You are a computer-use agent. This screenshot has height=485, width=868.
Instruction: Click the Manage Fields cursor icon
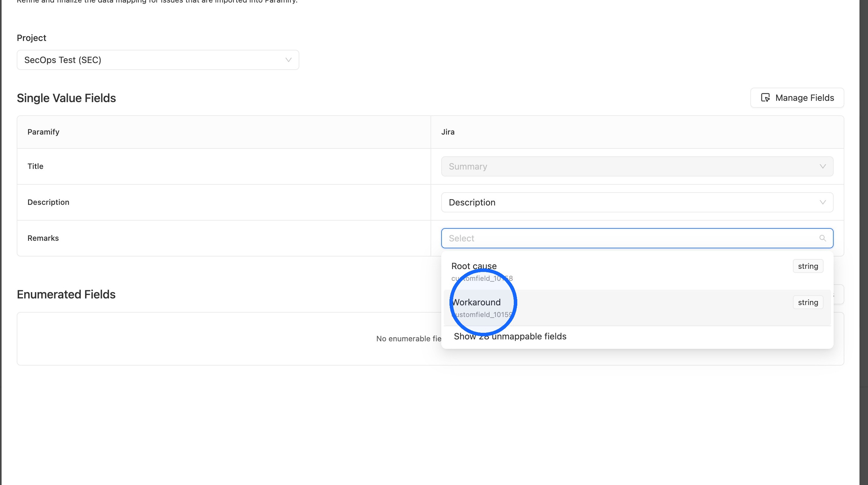coord(765,98)
